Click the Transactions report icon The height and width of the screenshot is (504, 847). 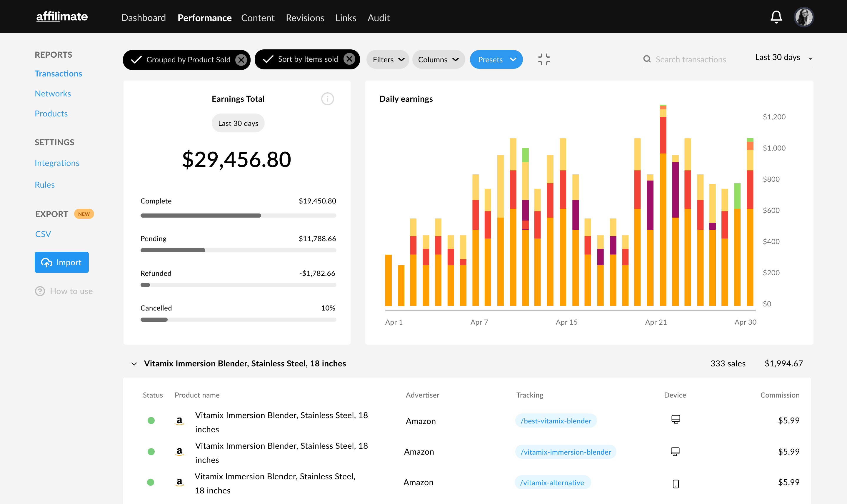(x=58, y=73)
